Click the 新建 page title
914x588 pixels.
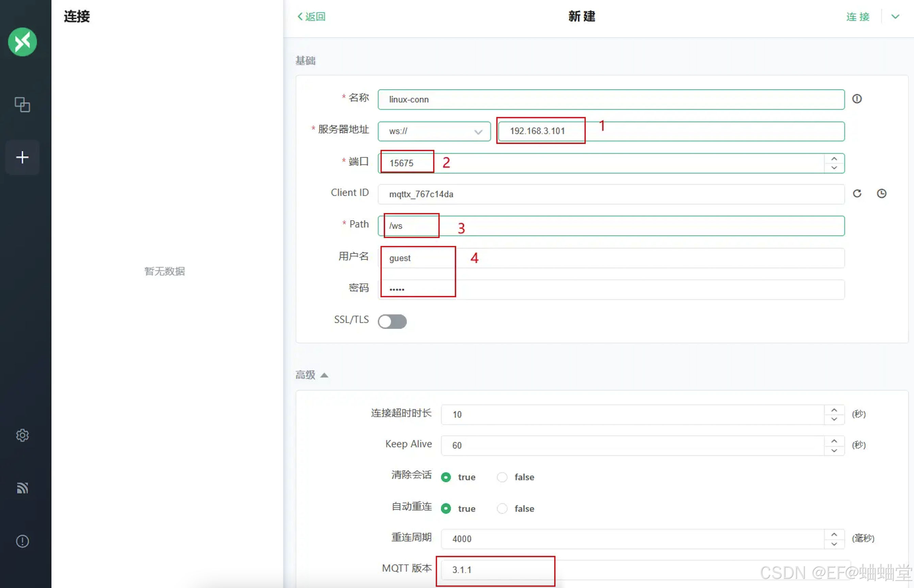tap(582, 16)
